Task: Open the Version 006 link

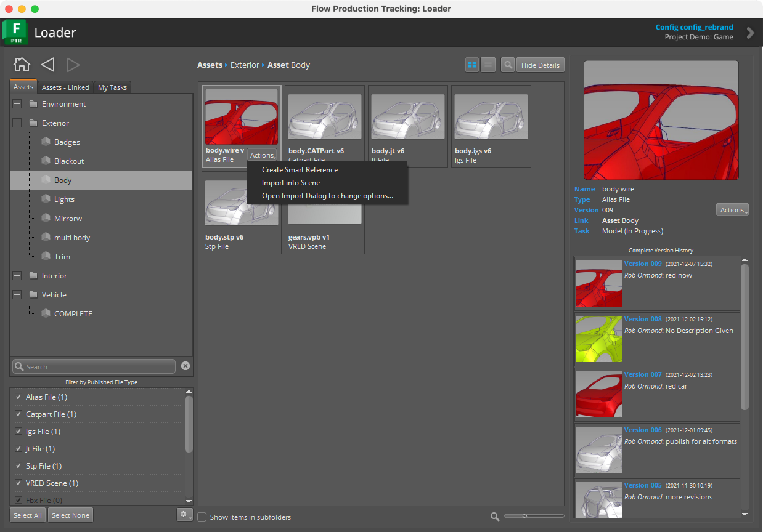Action: tap(643, 430)
